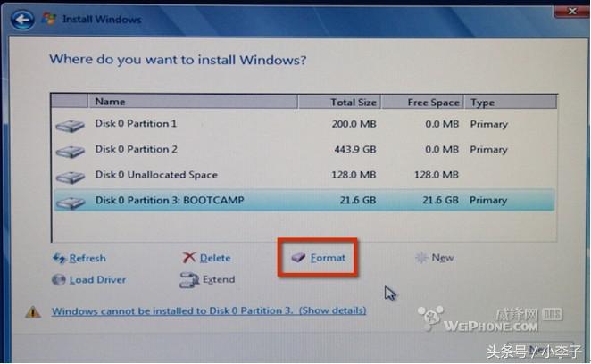
Task: Click the 21.6 GB free space cell
Action: point(440,200)
